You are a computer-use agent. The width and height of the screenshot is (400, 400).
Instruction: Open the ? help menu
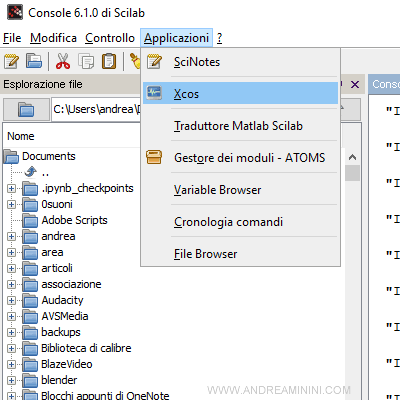(219, 38)
